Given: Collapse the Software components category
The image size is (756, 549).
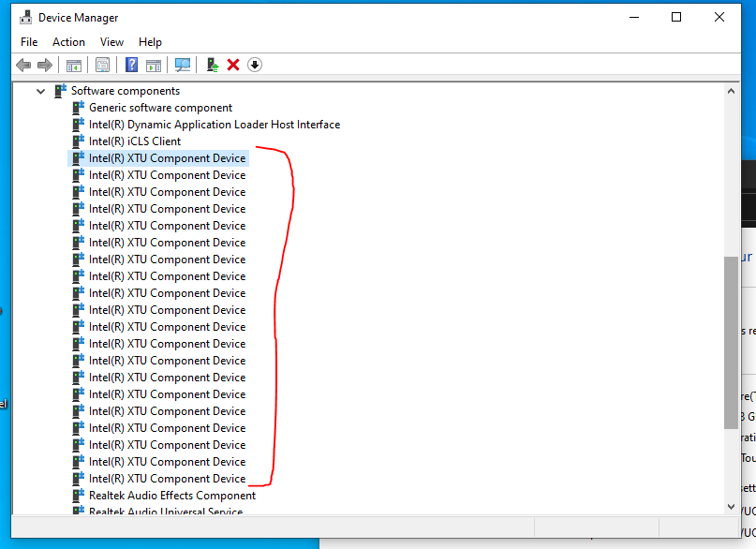Looking at the screenshot, I should click(x=41, y=91).
